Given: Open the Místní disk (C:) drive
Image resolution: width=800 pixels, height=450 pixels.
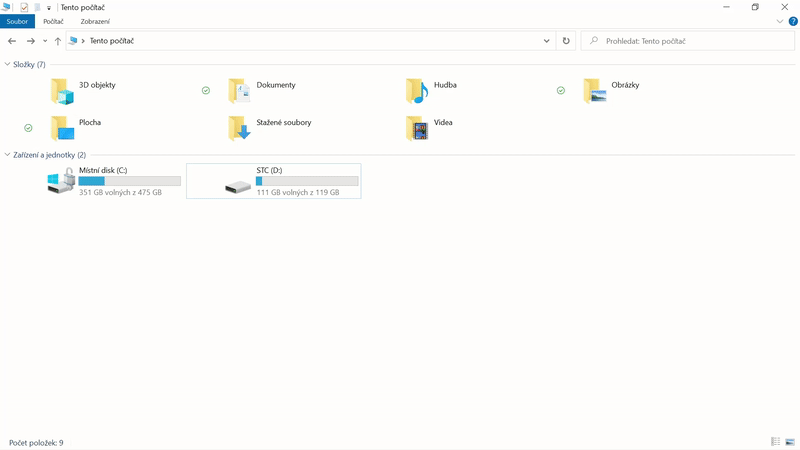Looking at the screenshot, I should [x=62, y=181].
